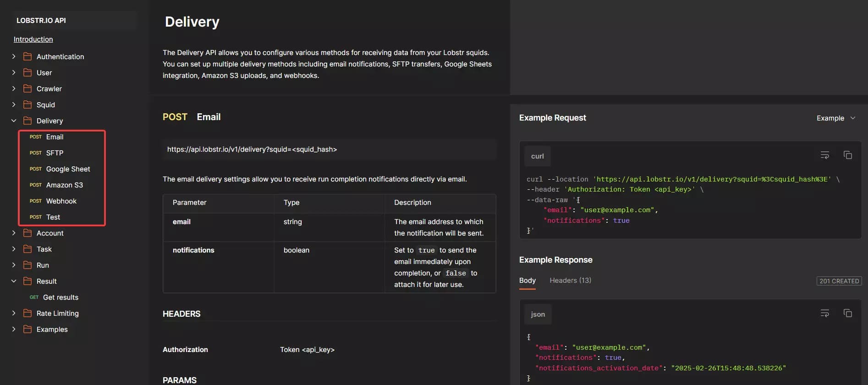
Task: Click the Rate Limiting folder icon
Action: point(27,313)
